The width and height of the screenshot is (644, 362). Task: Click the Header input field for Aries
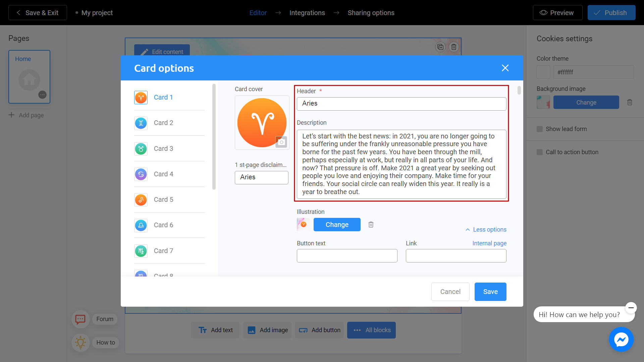click(401, 104)
